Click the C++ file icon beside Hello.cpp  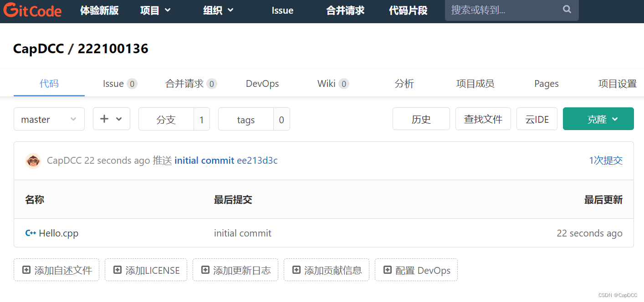click(x=31, y=233)
